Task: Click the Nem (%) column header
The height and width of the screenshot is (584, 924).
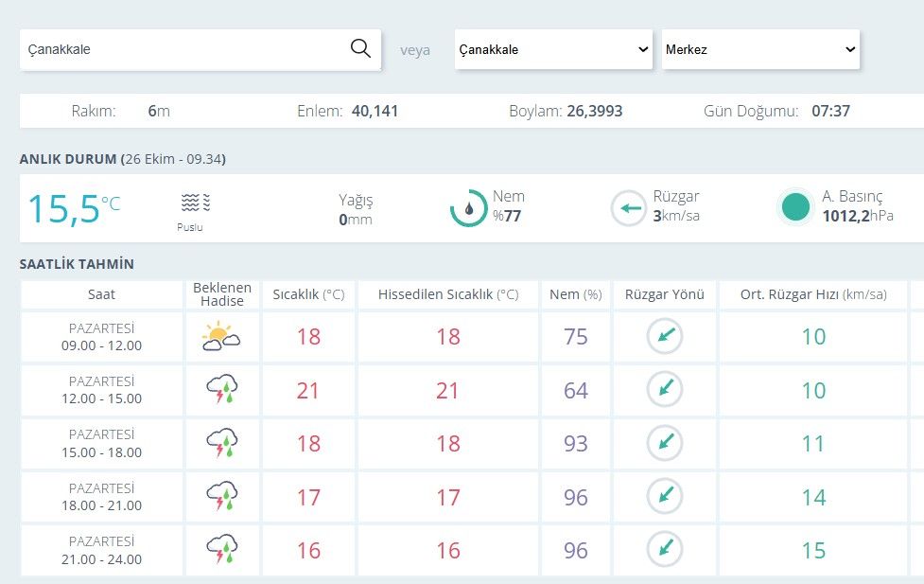Action: (576, 294)
